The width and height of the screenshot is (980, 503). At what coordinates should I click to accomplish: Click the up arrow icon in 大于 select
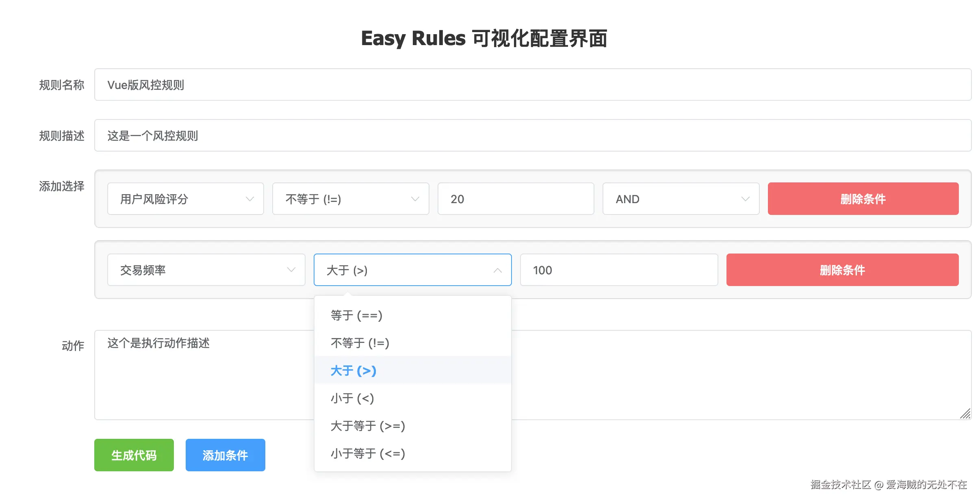497,270
